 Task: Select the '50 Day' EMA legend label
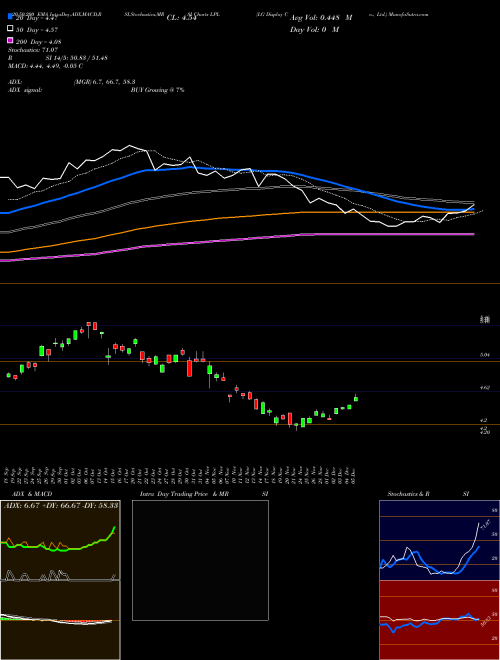point(37,30)
